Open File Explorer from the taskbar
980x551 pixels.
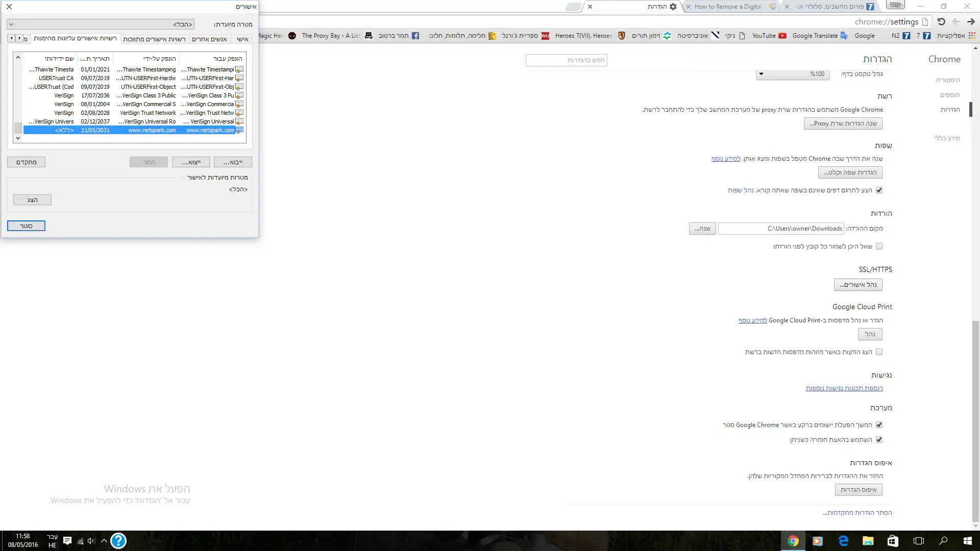[x=868, y=541]
